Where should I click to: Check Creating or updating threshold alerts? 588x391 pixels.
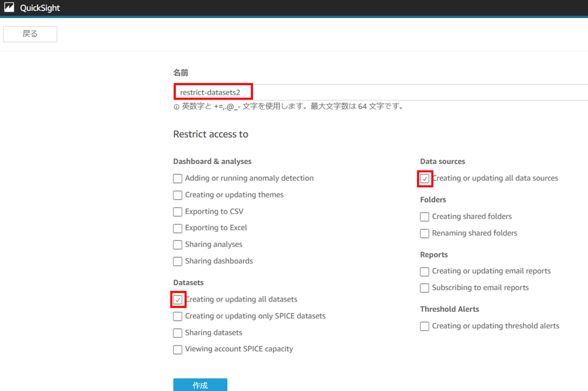coord(425,326)
